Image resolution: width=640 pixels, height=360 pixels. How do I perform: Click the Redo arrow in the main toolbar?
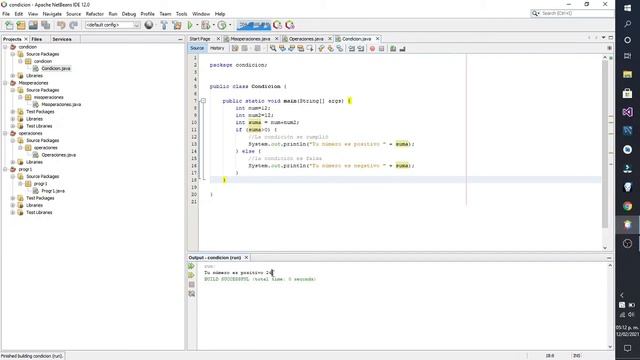coord(73,25)
